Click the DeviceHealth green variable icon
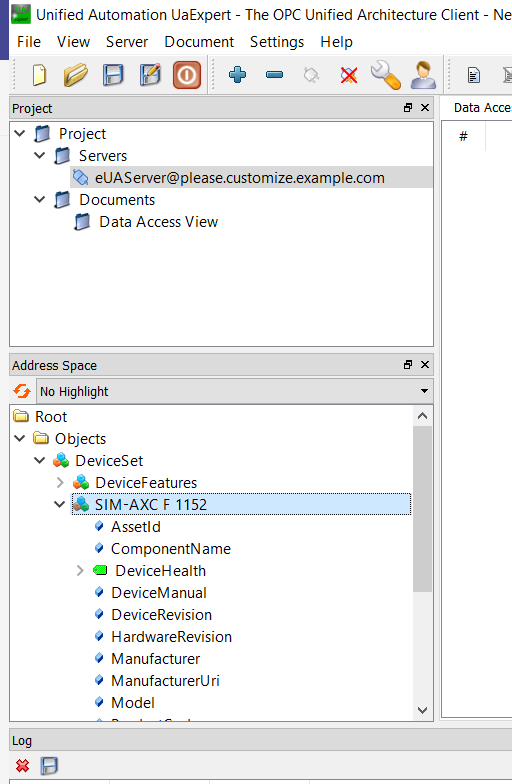The width and height of the screenshot is (512, 784). (100, 570)
